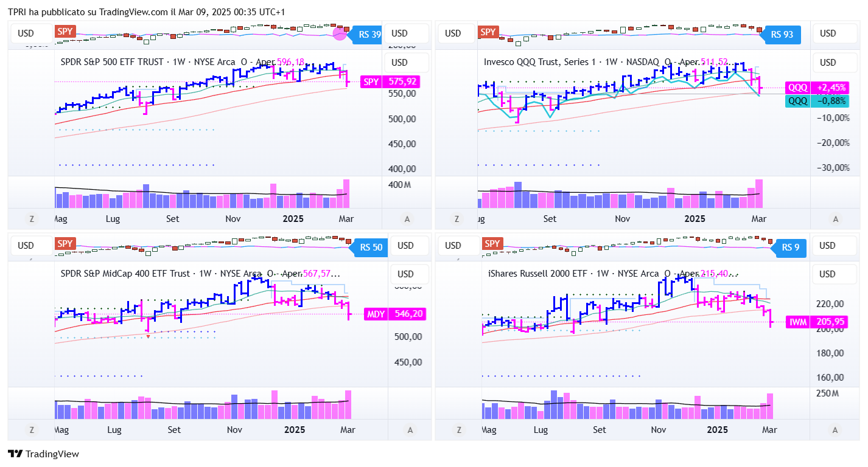Image resolution: width=868 pixels, height=467 pixels.
Task: Open USD currency dropdown beside Invesco QQQ title
Action: [828, 63]
